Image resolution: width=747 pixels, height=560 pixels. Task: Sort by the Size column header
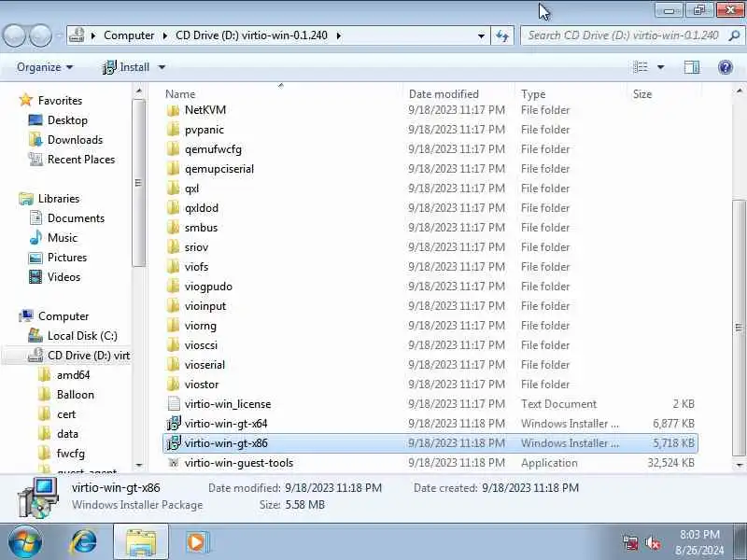641,94
